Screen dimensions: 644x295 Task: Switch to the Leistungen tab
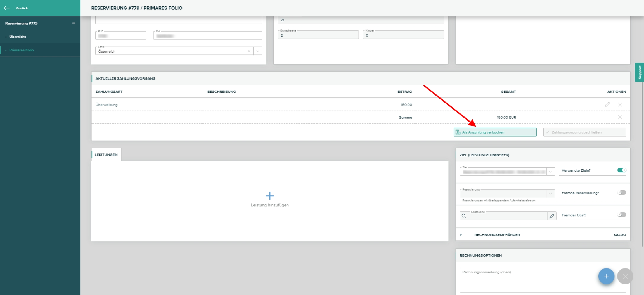tap(106, 154)
